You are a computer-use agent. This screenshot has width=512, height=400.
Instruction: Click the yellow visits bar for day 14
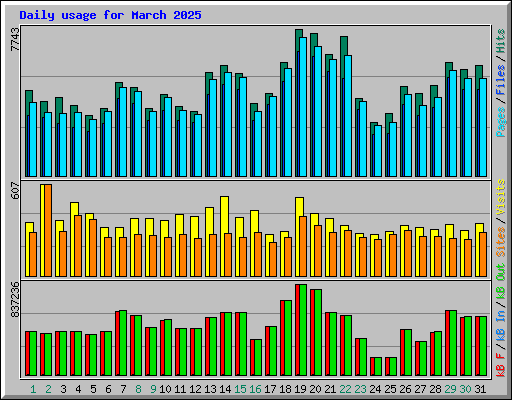tap(224, 236)
